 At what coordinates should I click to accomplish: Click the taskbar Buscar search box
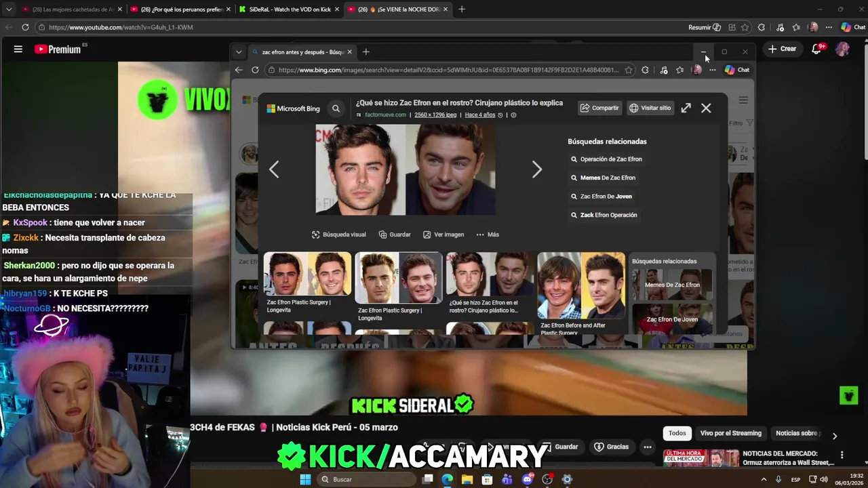pyautogui.click(x=366, y=479)
